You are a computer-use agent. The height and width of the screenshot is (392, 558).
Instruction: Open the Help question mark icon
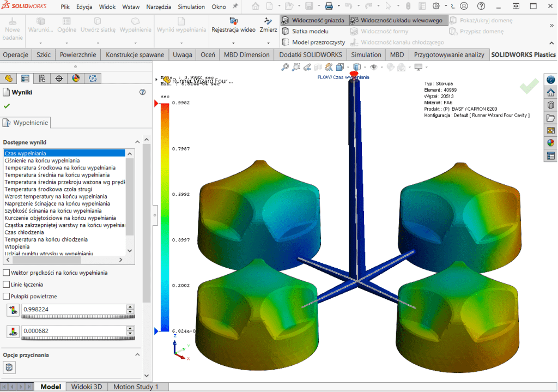tap(481, 6)
